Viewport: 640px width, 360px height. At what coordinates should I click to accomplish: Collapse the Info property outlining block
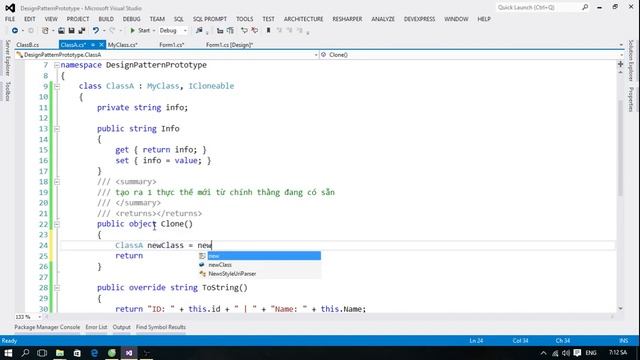[57, 129]
